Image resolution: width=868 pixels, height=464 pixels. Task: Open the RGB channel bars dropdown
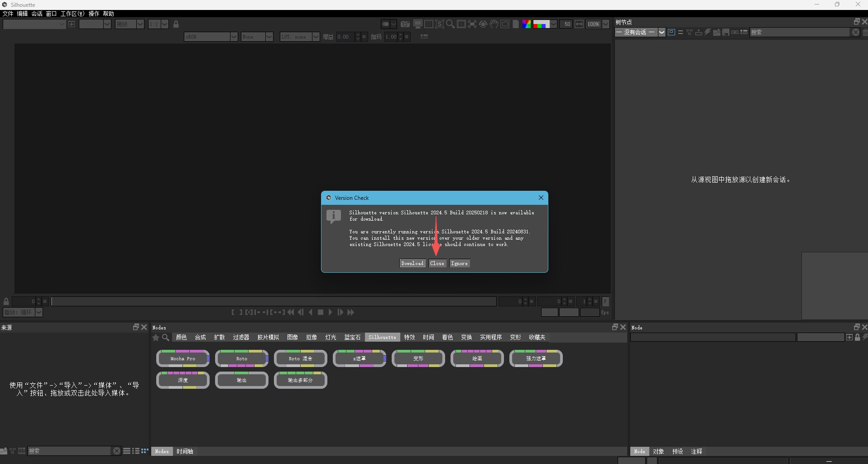click(x=553, y=24)
